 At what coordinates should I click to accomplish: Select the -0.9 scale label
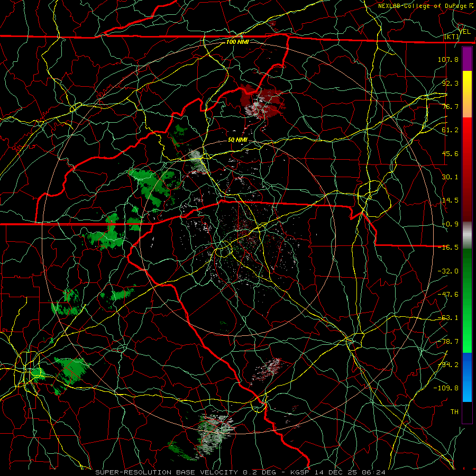click(x=450, y=224)
